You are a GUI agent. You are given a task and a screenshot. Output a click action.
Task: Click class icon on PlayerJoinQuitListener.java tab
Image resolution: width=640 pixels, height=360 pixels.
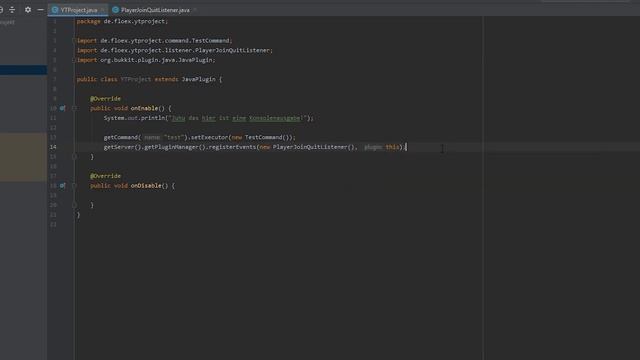click(116, 10)
